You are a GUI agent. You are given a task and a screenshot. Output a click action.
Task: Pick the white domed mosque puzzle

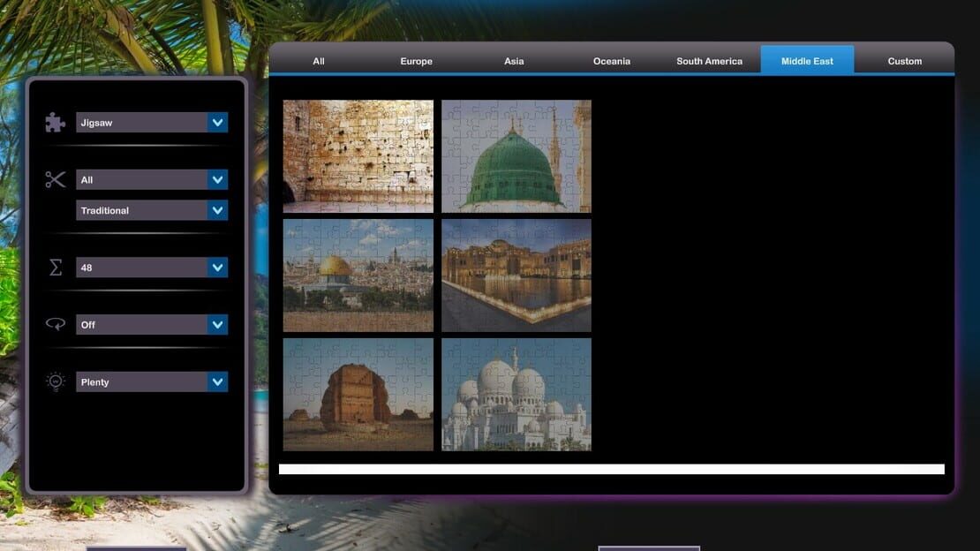pos(516,395)
